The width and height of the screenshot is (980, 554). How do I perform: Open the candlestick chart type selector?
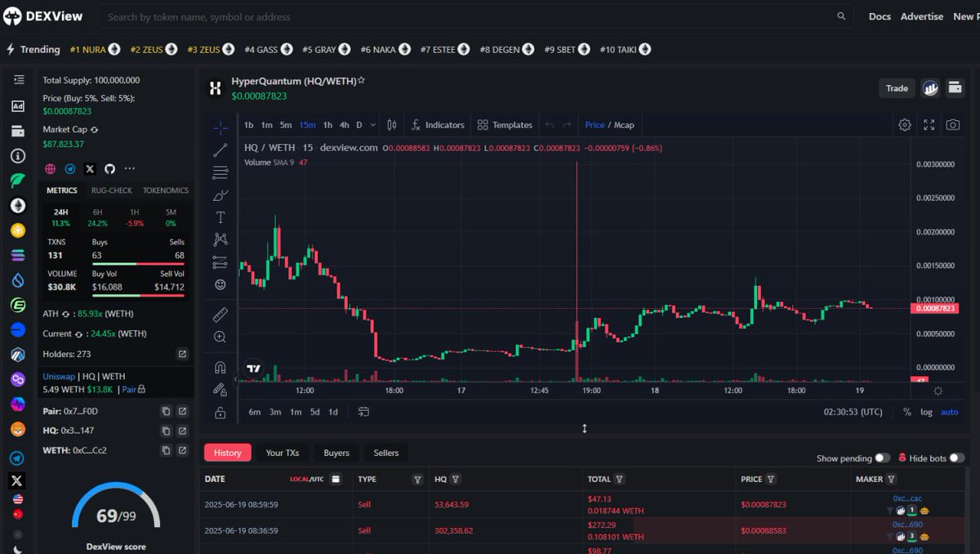point(392,125)
